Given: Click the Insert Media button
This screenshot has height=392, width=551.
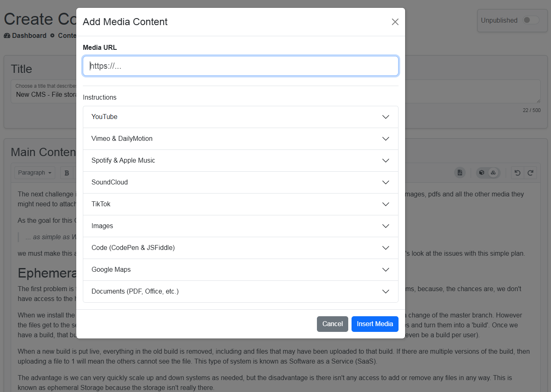Looking at the screenshot, I should coord(375,324).
